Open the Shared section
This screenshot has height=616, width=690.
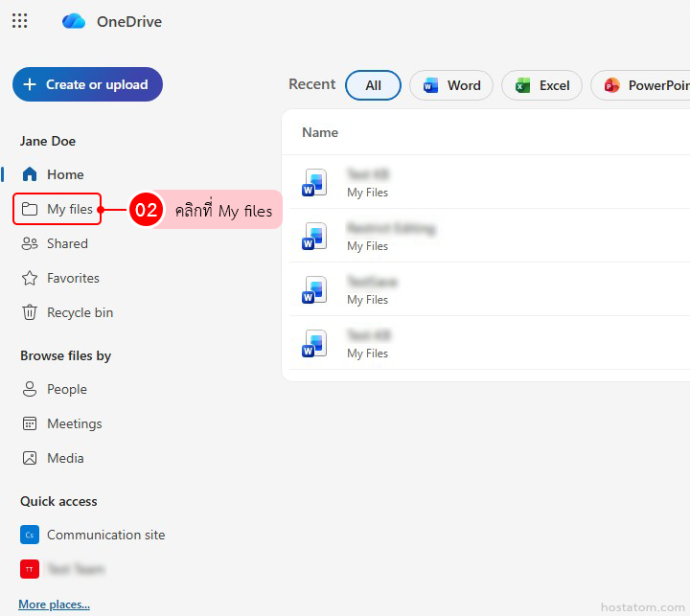tap(67, 243)
